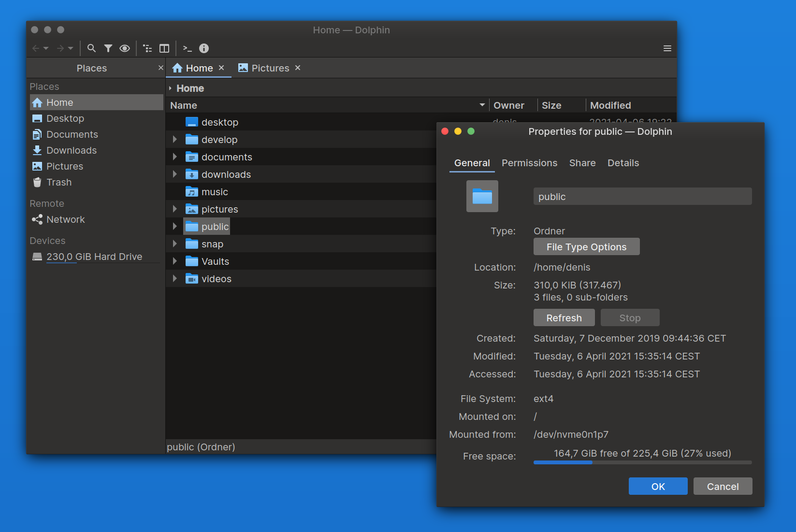Expand the pictures folder

pos(175,209)
